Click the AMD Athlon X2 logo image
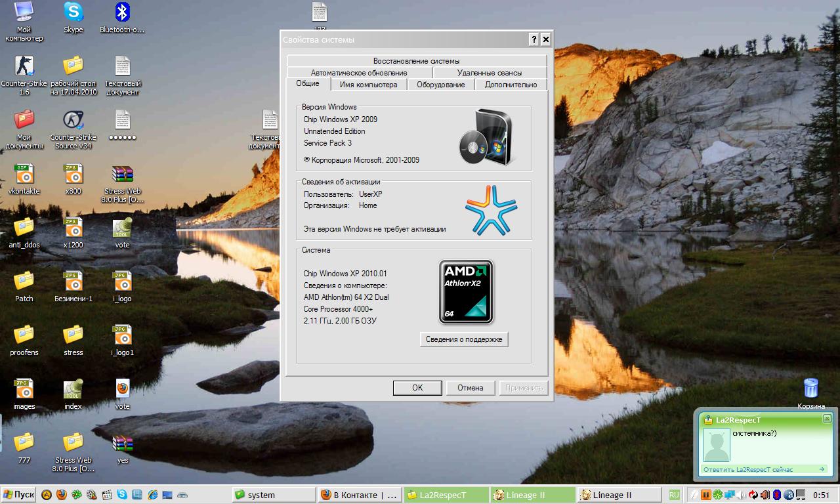The image size is (840, 504). click(x=465, y=292)
